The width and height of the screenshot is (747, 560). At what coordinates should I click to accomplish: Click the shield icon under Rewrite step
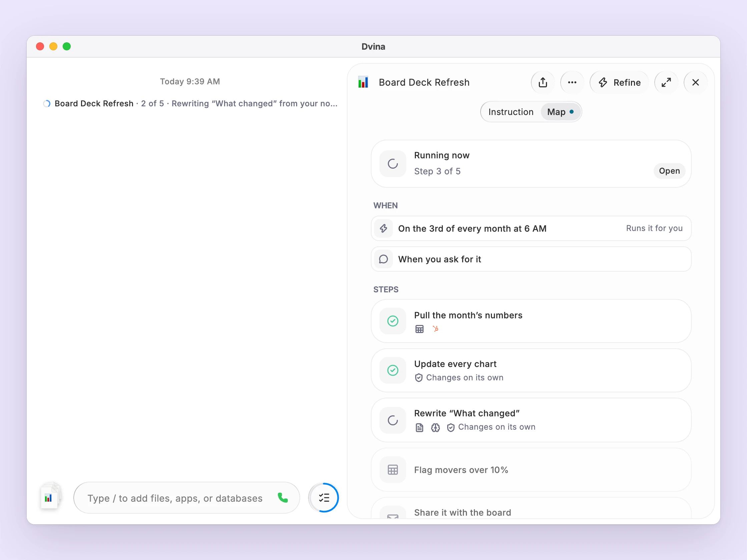(x=451, y=428)
